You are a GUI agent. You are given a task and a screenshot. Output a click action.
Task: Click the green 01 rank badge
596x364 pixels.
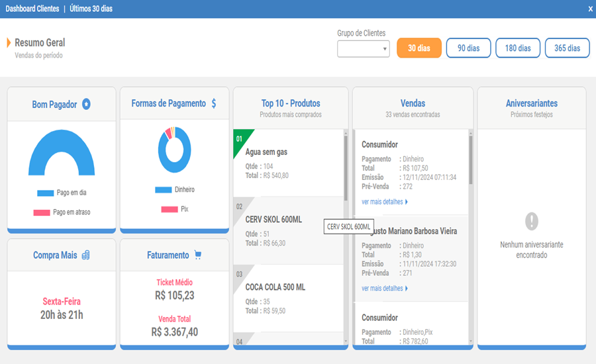pyautogui.click(x=240, y=140)
